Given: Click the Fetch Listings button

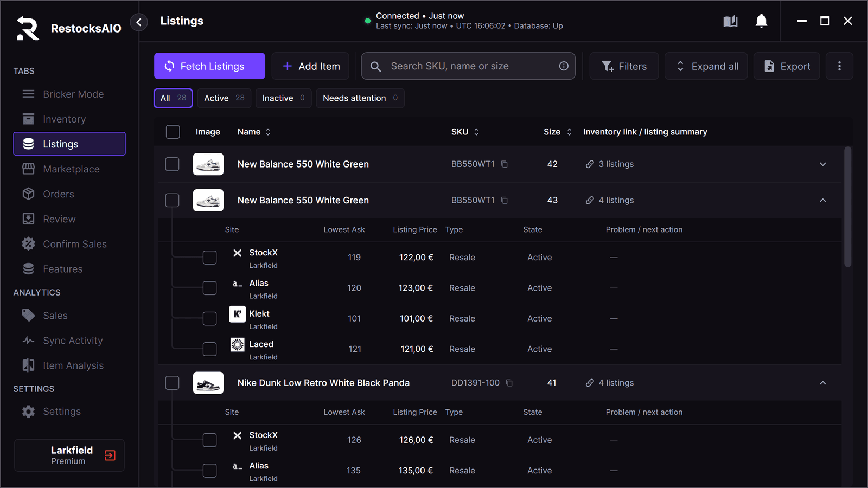Looking at the screenshot, I should click(209, 66).
